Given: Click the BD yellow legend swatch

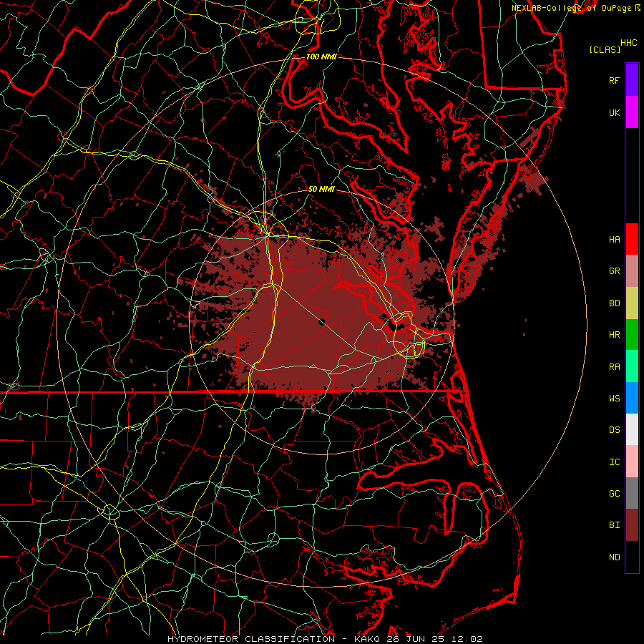Looking at the screenshot, I should coord(632,303).
